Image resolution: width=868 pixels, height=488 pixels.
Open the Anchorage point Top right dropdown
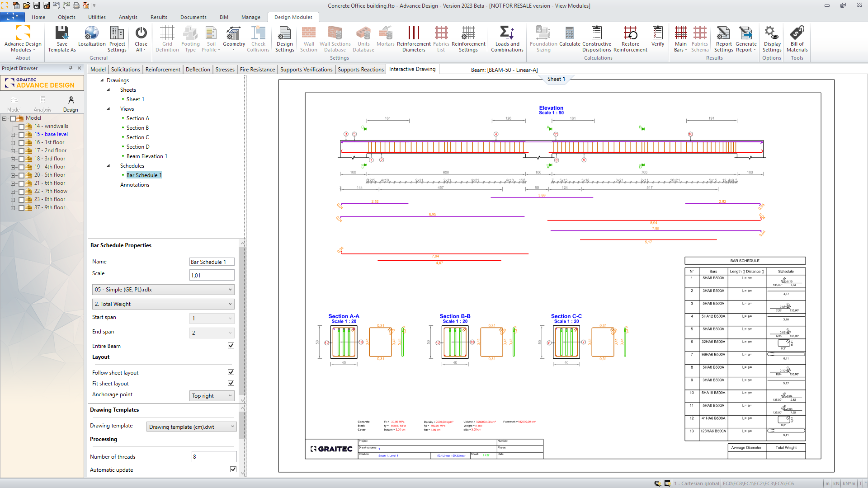pyautogui.click(x=212, y=396)
